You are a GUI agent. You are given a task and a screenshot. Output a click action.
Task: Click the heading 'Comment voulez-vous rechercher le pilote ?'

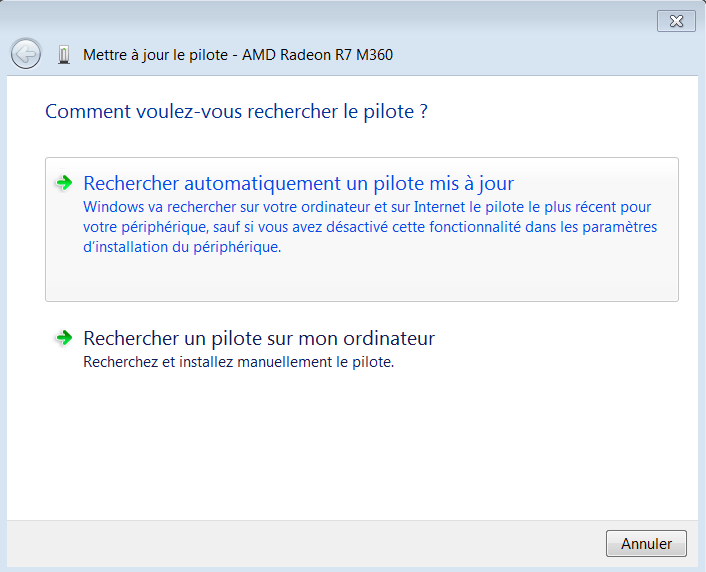236,111
